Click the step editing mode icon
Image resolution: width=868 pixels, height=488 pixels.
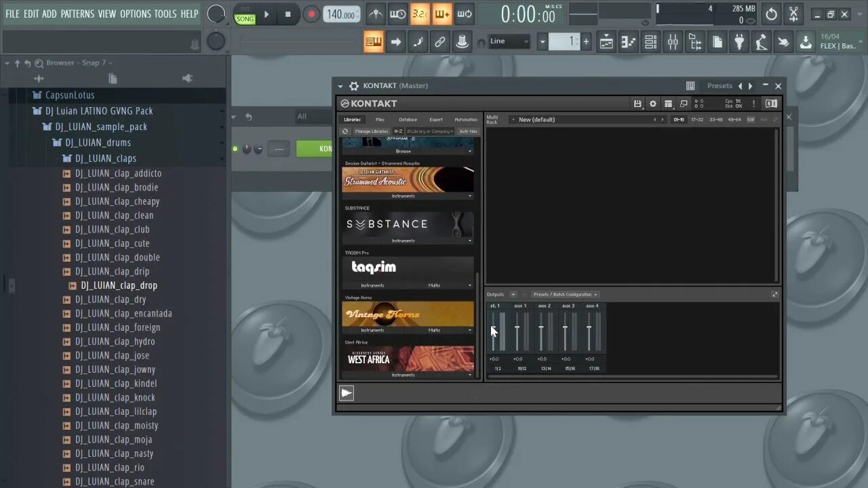pos(418,42)
